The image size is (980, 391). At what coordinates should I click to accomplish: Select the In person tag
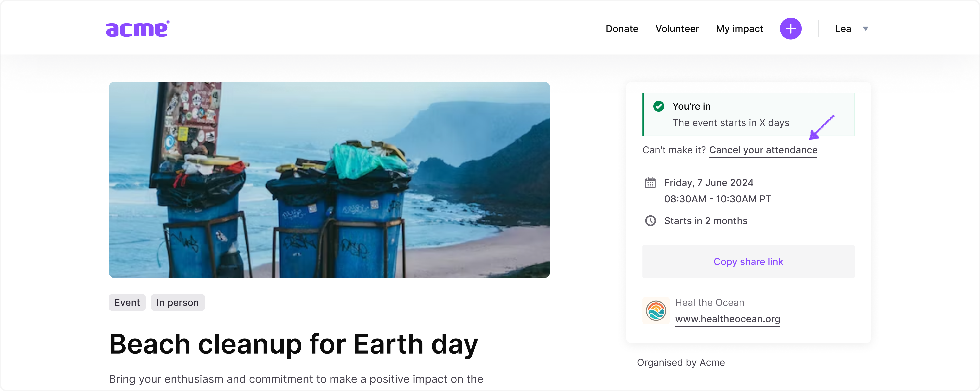tap(178, 302)
